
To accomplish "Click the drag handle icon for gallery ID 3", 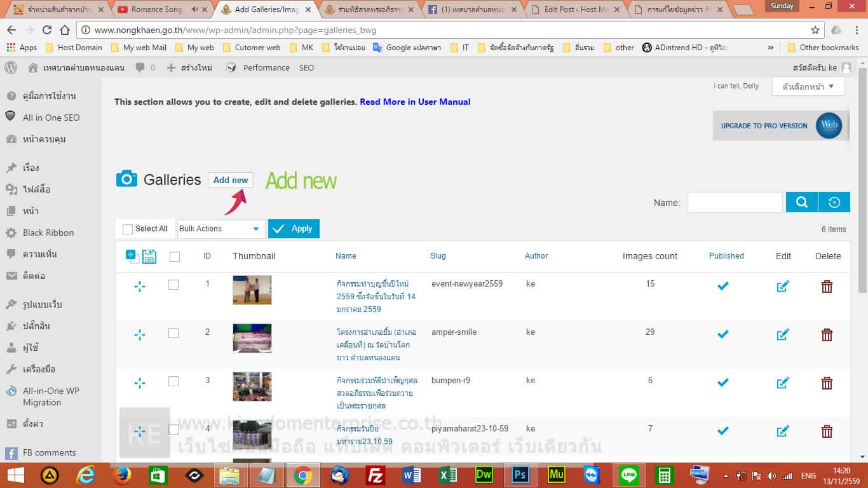I will [140, 383].
